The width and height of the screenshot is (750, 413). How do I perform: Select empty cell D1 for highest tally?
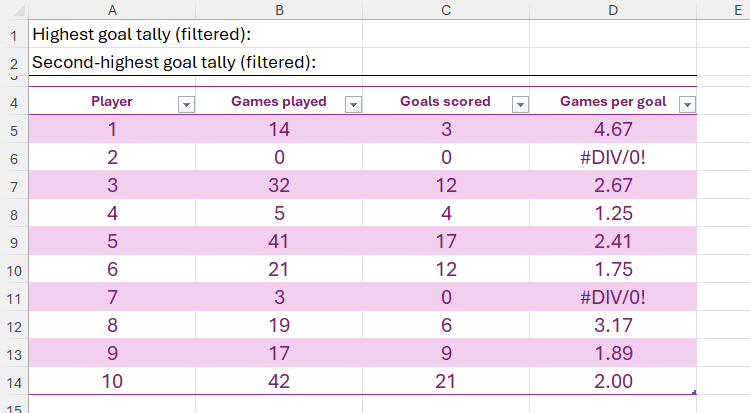[x=612, y=34]
